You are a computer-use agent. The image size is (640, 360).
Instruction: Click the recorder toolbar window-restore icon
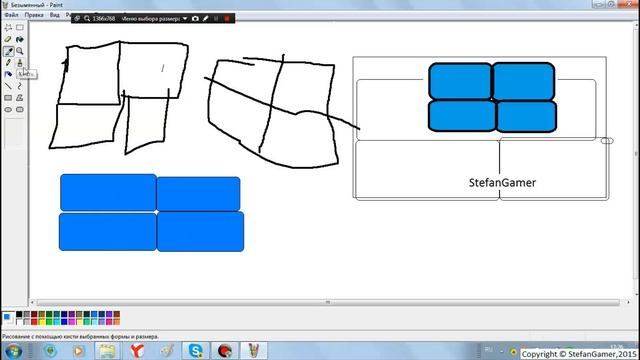point(77,18)
